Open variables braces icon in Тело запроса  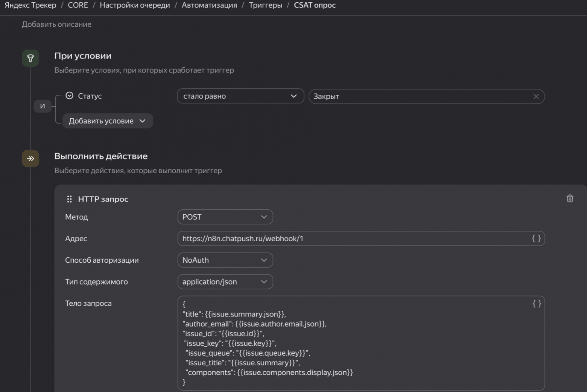pos(537,304)
